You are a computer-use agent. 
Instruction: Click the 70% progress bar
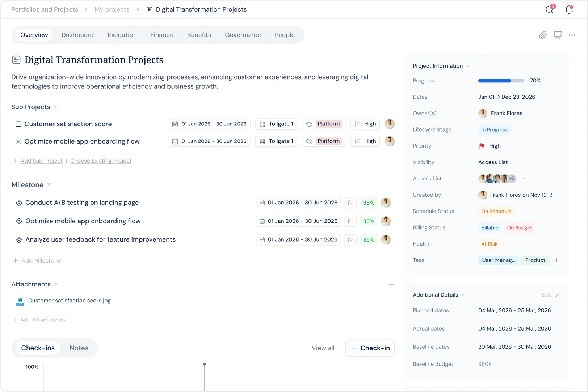click(x=501, y=81)
